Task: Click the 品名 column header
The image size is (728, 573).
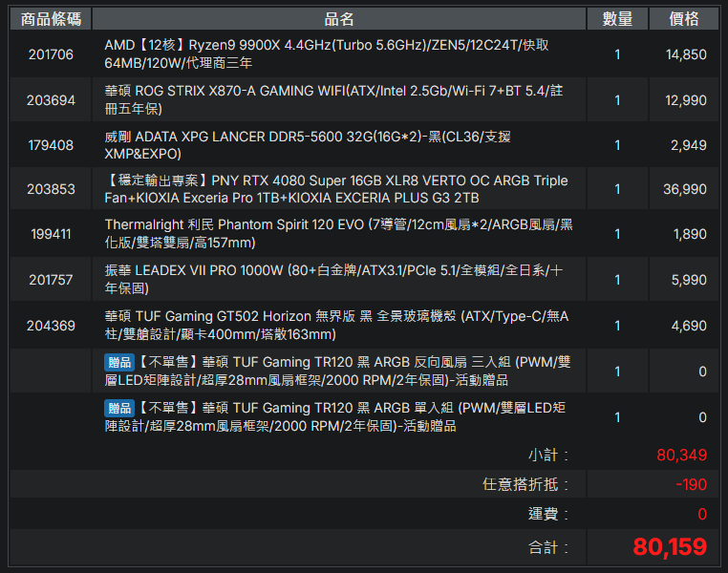Action: tap(339, 19)
